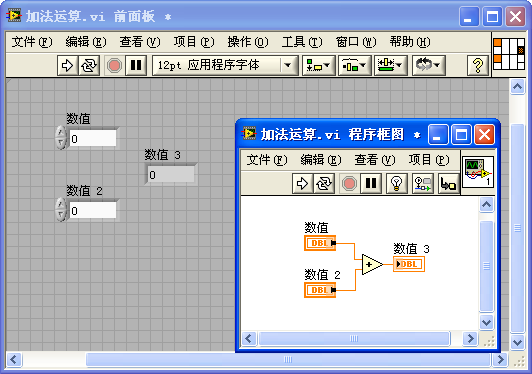
Task: Toggle Retain Wire Values button
Action: click(423, 184)
